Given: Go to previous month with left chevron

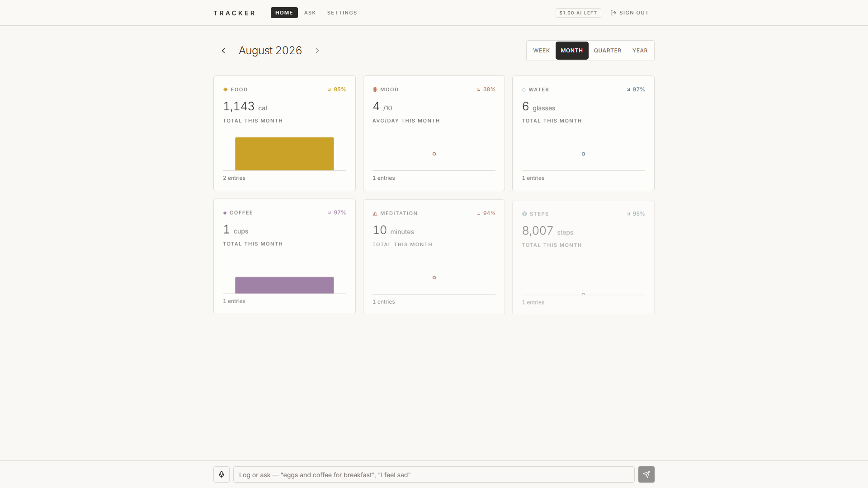Looking at the screenshot, I should click(223, 51).
